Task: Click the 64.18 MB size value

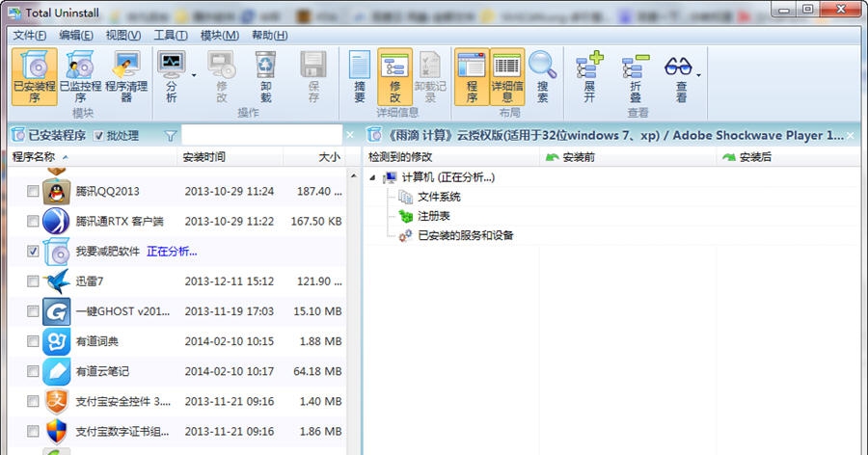Action: (317, 371)
